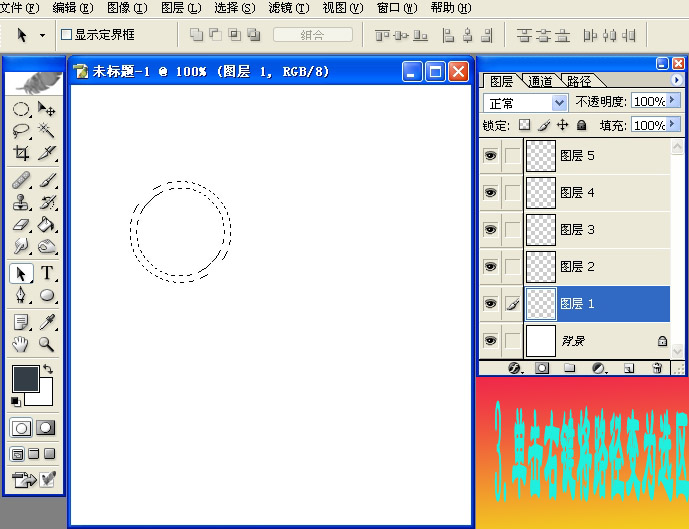Screen dimensions: 689x529
Task: Hide 图层 5 using its eye icon
Action: [x=490, y=156]
